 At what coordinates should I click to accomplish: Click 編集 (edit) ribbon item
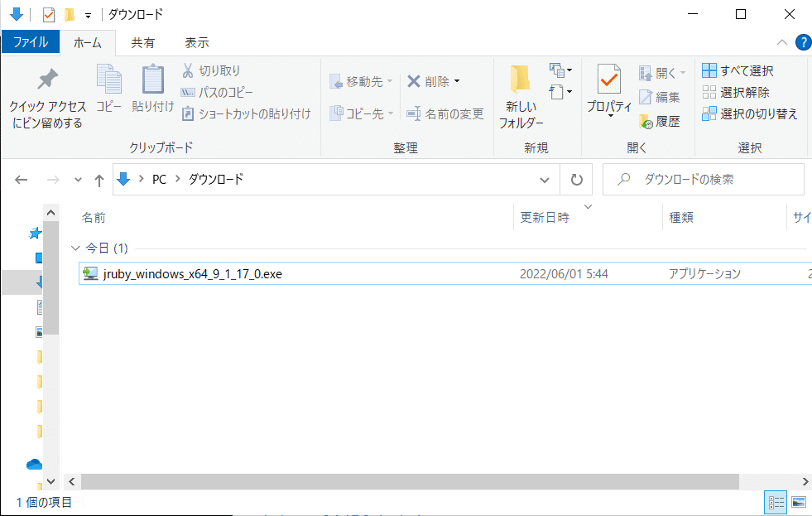point(659,97)
